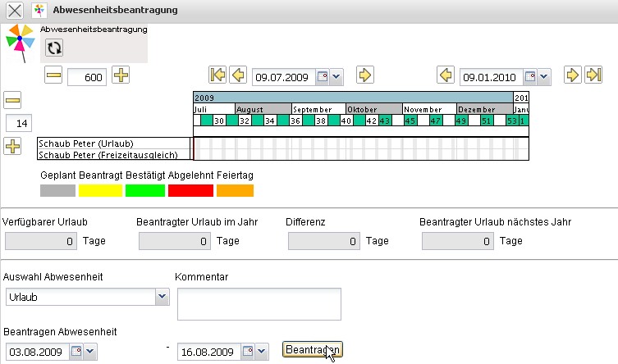The width and height of the screenshot is (618, 364).
Task: Click the Oktober month header in timeline
Action: pyautogui.click(x=374, y=109)
